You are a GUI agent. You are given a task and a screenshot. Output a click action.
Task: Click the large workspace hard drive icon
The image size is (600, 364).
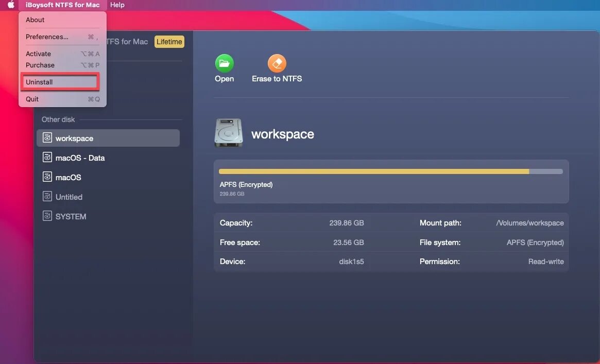click(229, 133)
